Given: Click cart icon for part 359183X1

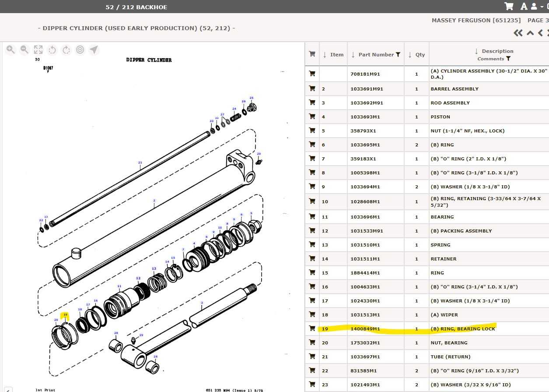Looking at the screenshot, I should pyautogui.click(x=312, y=159).
